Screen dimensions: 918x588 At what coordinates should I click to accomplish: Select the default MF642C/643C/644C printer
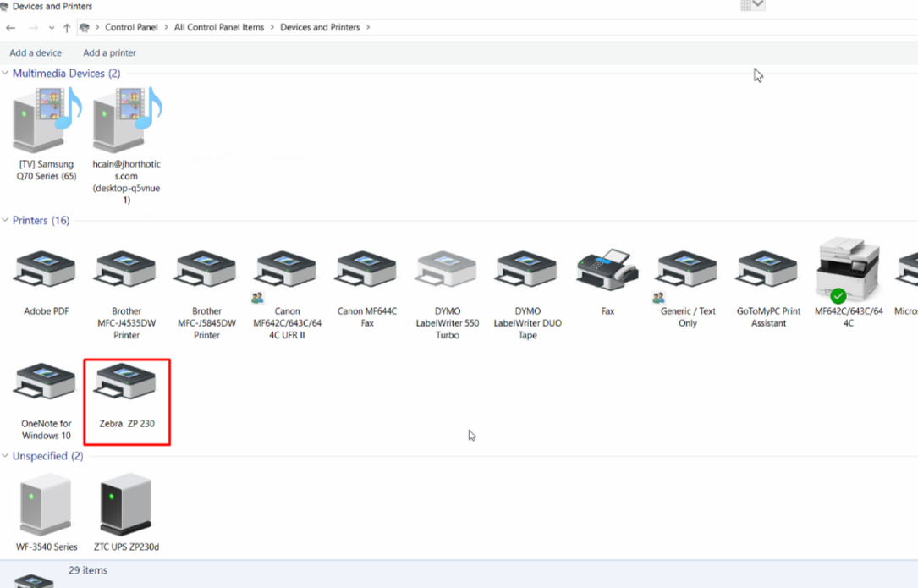pyautogui.click(x=849, y=283)
